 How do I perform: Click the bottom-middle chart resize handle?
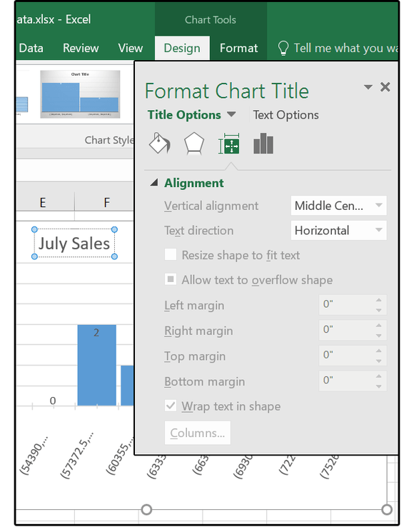[x=146, y=509]
